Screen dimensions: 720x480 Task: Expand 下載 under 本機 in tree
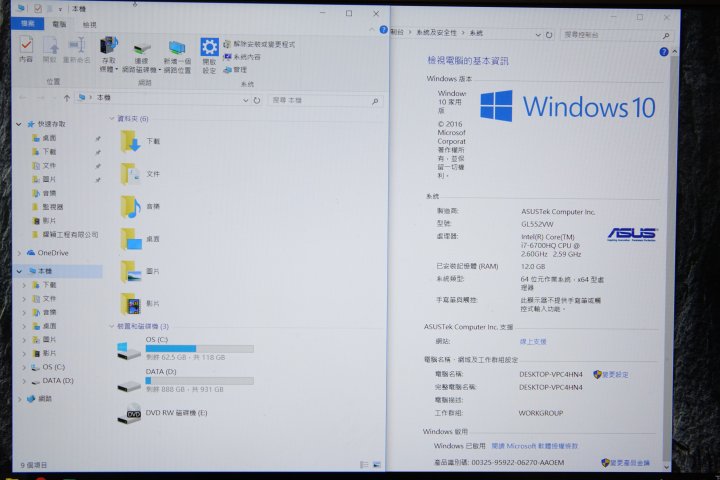[x=24, y=285]
